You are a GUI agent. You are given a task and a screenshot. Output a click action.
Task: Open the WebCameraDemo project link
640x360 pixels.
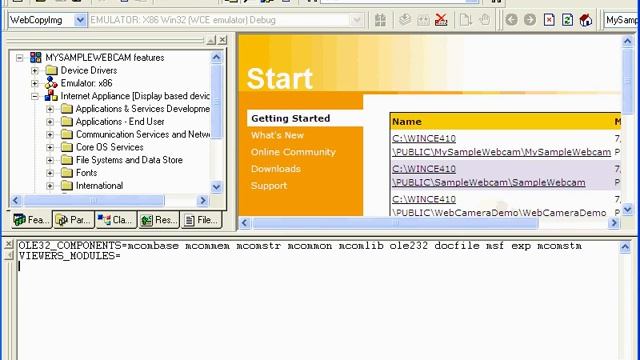499,206
